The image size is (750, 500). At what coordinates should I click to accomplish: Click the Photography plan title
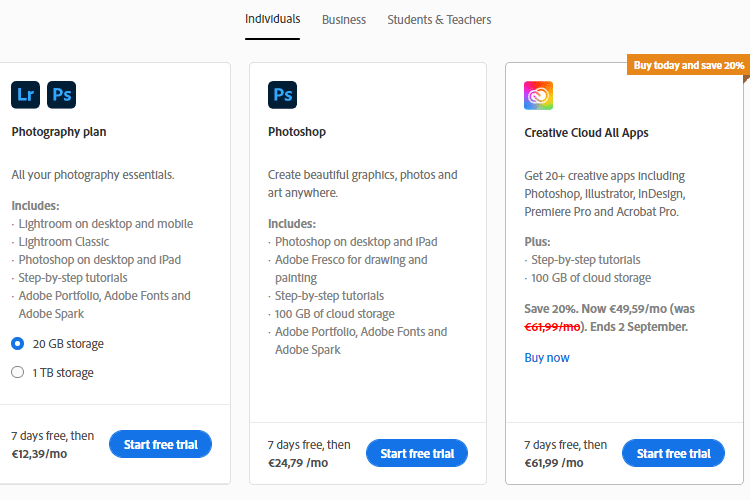[x=59, y=132]
